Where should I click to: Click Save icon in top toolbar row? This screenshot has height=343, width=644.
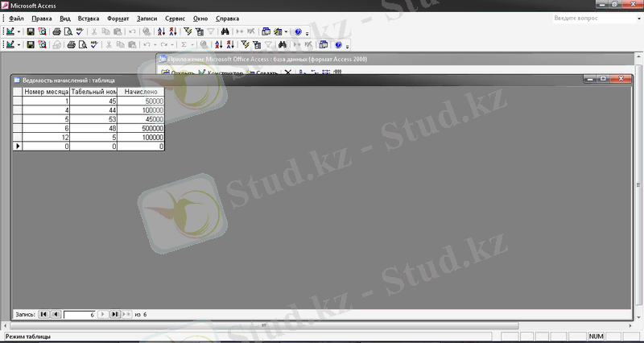(x=31, y=31)
